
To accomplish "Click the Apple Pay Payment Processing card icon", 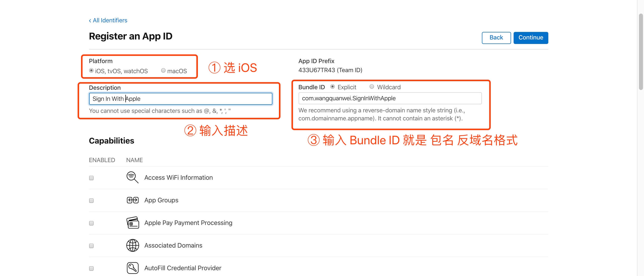I will 132,222.
